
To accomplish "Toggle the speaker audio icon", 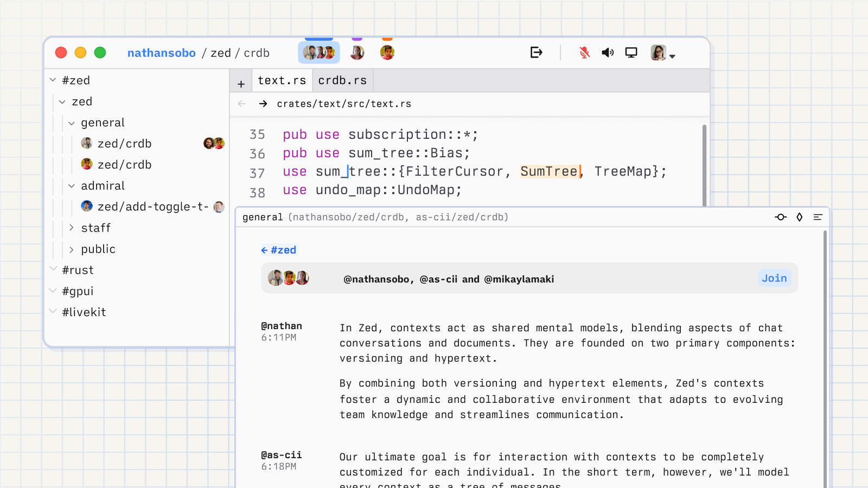I will point(608,53).
